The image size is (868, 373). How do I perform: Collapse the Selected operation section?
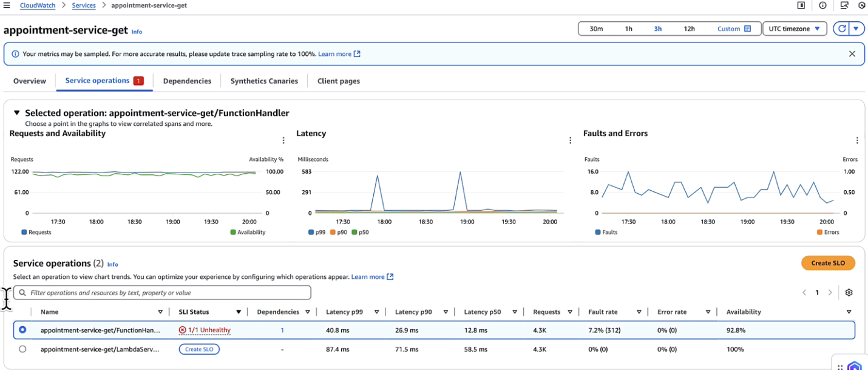16,112
